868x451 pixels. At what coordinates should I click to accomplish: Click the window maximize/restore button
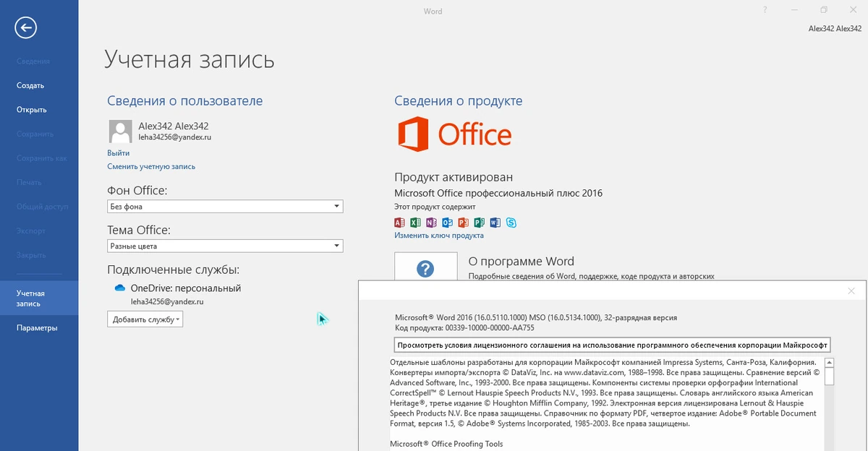[x=824, y=10]
